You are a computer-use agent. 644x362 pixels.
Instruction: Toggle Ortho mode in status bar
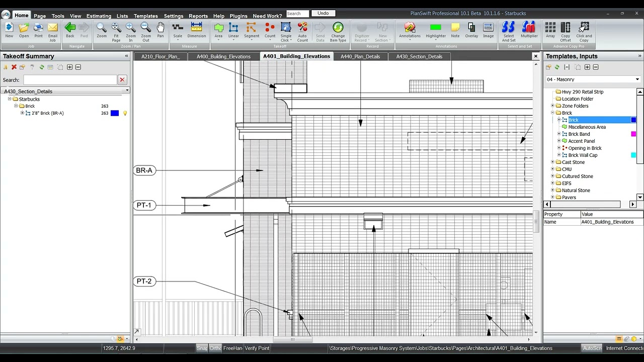(215, 348)
